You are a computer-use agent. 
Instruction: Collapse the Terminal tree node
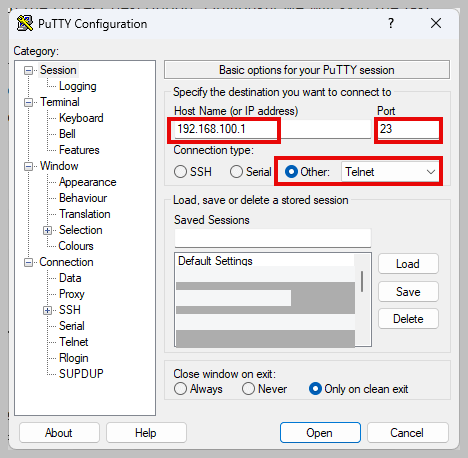pos(29,102)
